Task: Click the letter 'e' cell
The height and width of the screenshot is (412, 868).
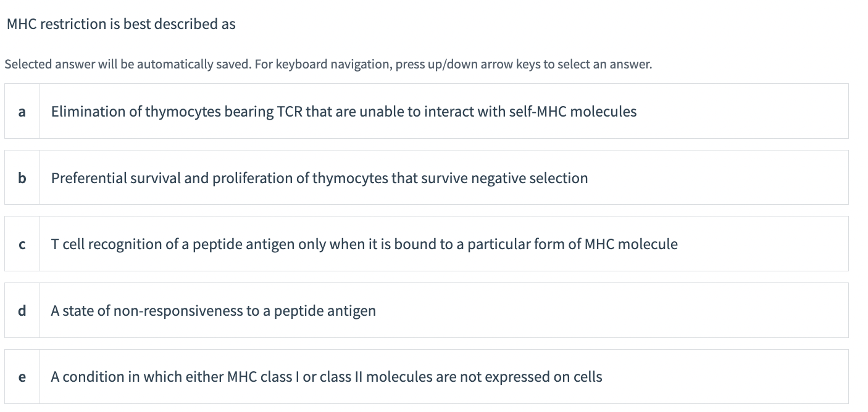Action: [22, 376]
